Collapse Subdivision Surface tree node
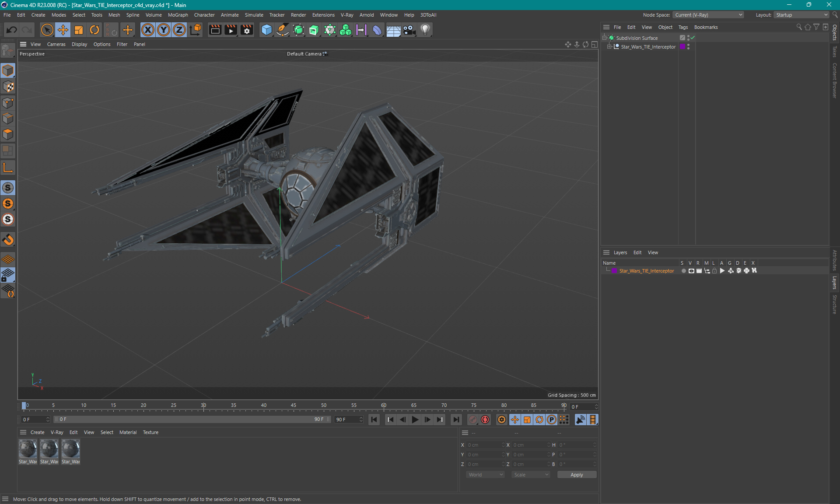 click(604, 38)
